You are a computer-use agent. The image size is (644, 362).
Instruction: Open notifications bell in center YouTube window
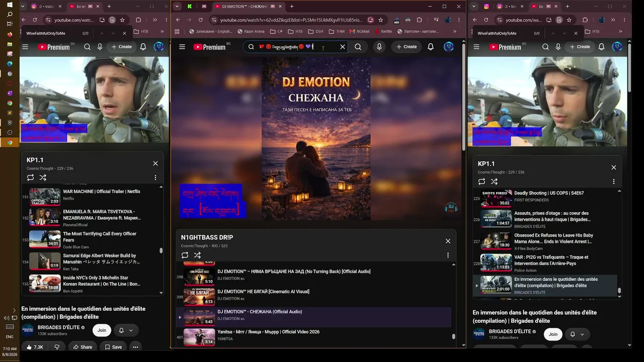pos(431,47)
